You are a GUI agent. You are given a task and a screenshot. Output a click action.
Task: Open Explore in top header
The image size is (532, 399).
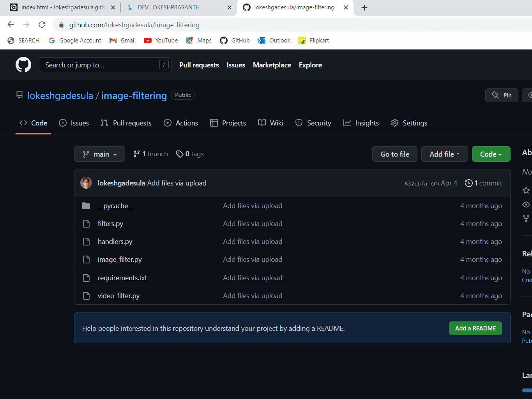click(x=310, y=65)
